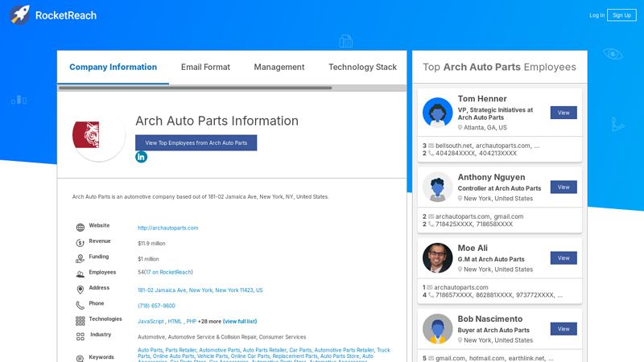The width and height of the screenshot is (644, 362).
Task: Click the phone handset icon beside Phone
Action: point(80,306)
